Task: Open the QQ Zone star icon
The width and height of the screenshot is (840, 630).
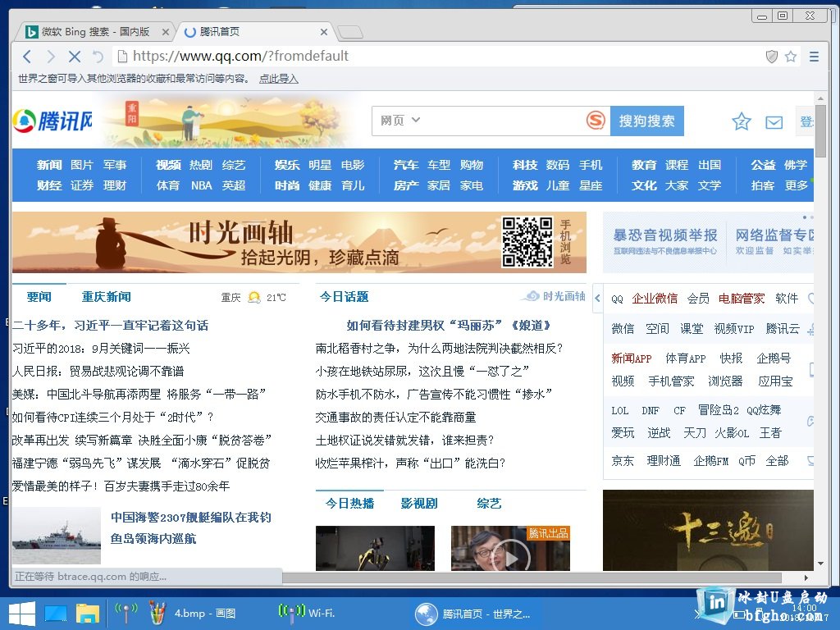Action: 742,121
